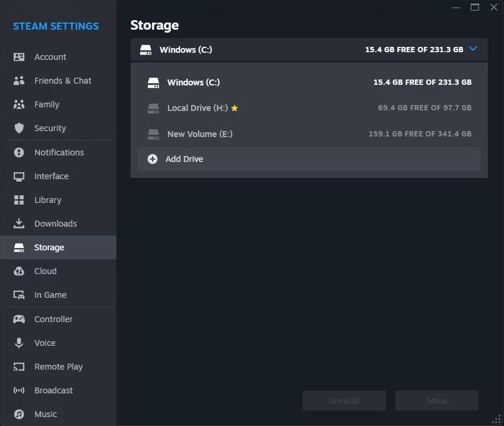Open Remote Play settings section
The width and height of the screenshot is (504, 426).
[x=58, y=367]
